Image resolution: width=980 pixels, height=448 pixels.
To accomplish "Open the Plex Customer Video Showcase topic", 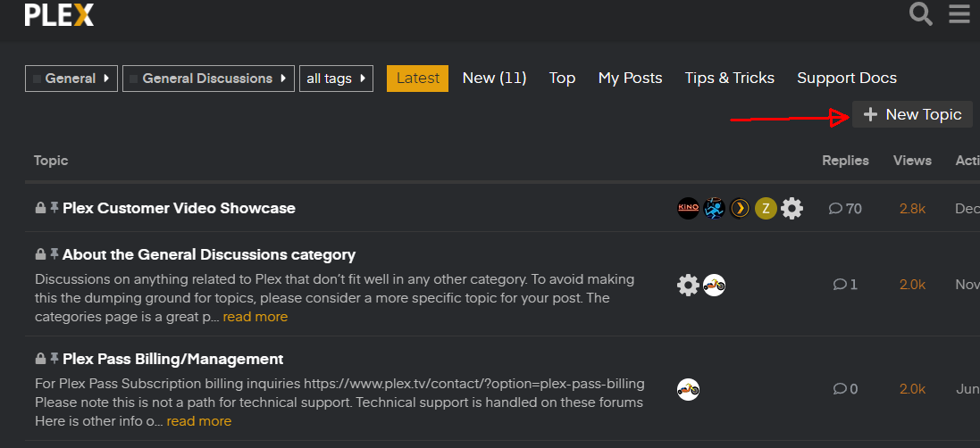I will (x=179, y=209).
